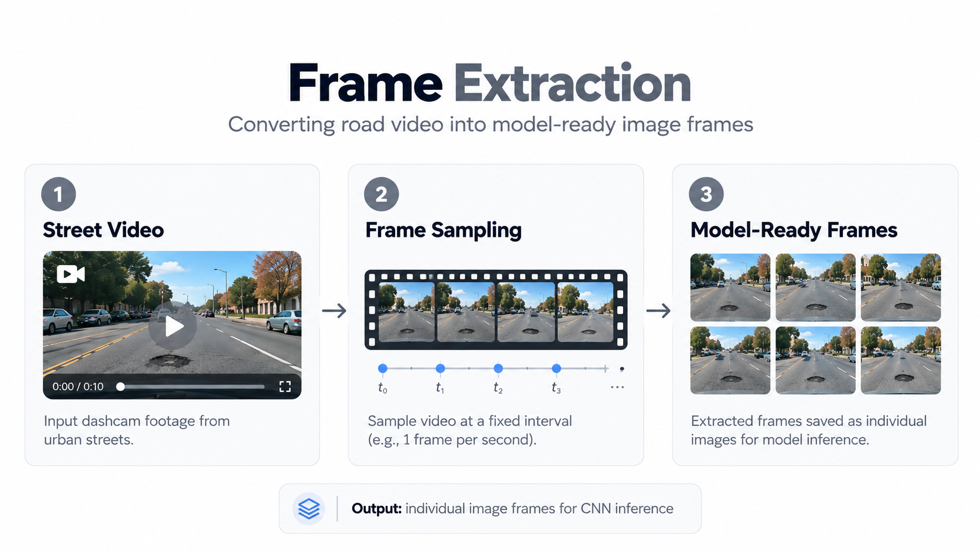
Task: Click the subtitle 'Converting road video into model-ready image frames'
Action: pos(491,124)
